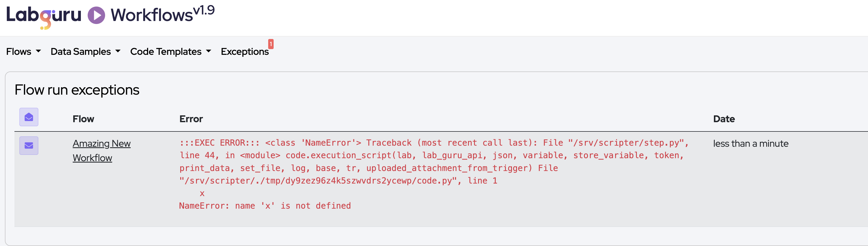Screen dimensions: 868x246
Task: Mark all exceptions as read envelope icon
Action: tap(29, 117)
